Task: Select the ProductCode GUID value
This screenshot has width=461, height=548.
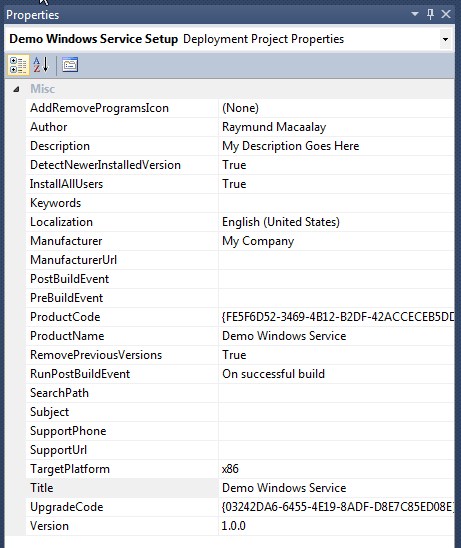Action: click(336, 317)
